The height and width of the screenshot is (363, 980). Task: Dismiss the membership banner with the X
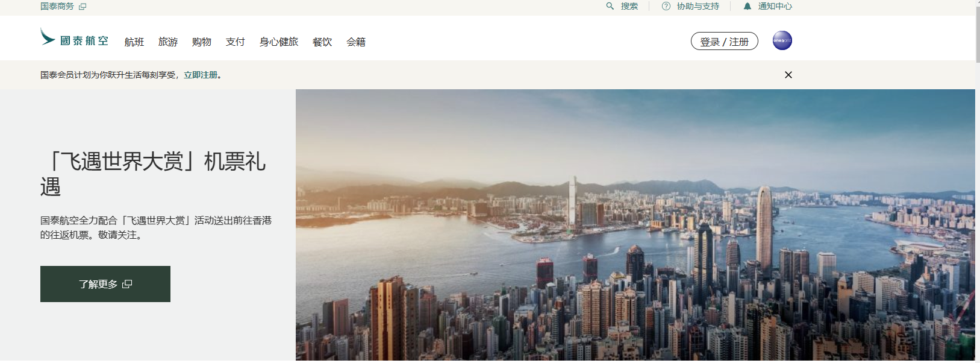[x=788, y=75]
